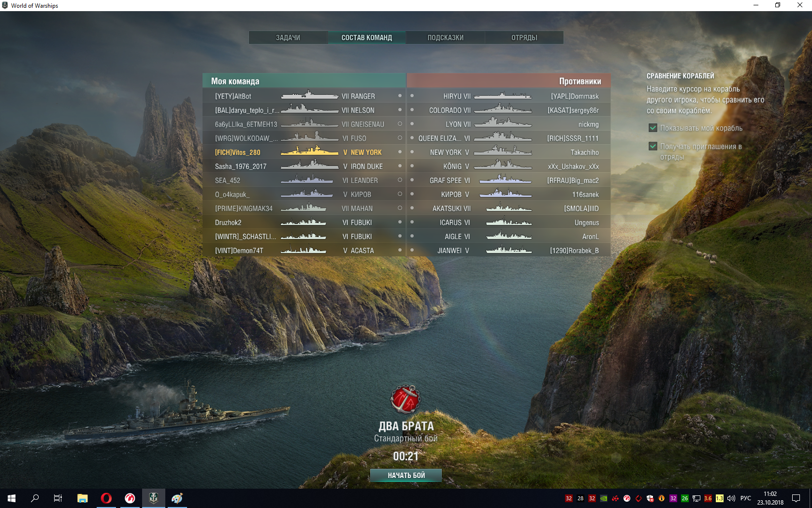Open the ПОДСКАЗКИ tab
Screen dimensions: 812x508
(x=446, y=38)
